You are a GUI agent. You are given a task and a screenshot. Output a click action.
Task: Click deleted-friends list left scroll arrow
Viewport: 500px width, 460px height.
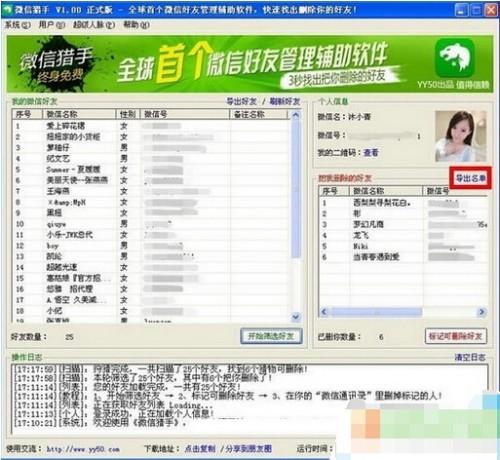324,312
